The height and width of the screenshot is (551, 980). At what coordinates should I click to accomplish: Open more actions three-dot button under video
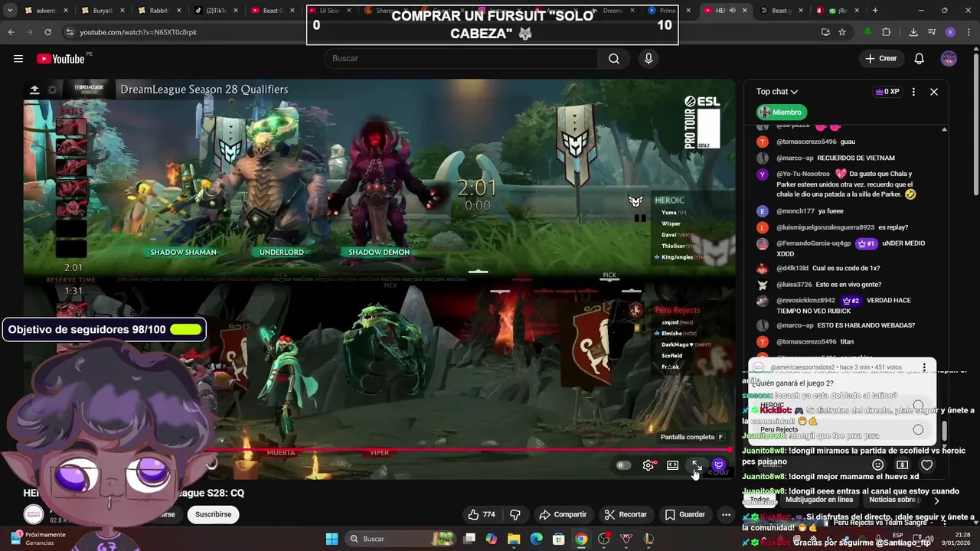(726, 514)
